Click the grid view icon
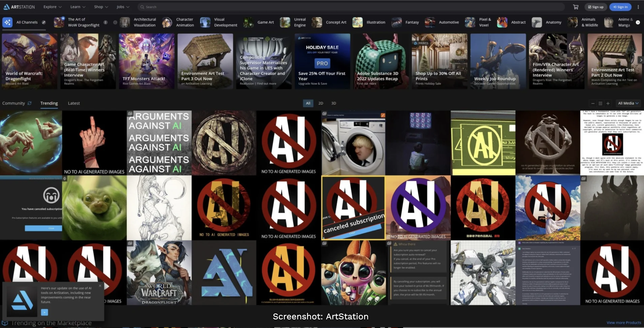The image size is (644, 328). (600, 103)
